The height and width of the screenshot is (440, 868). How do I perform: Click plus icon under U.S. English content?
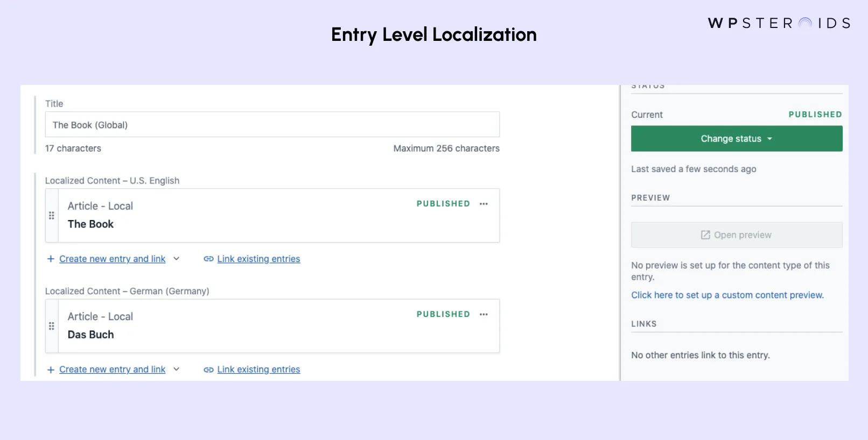click(x=51, y=259)
